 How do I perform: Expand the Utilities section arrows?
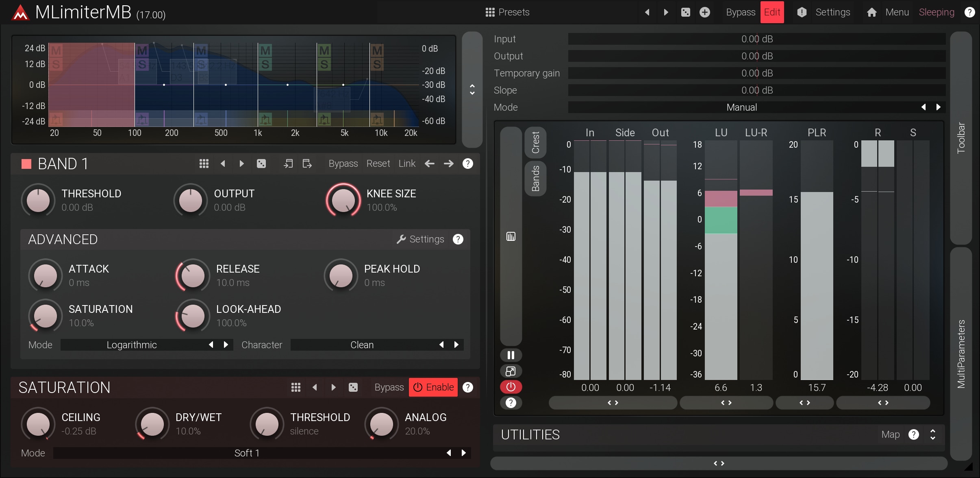pos(933,434)
